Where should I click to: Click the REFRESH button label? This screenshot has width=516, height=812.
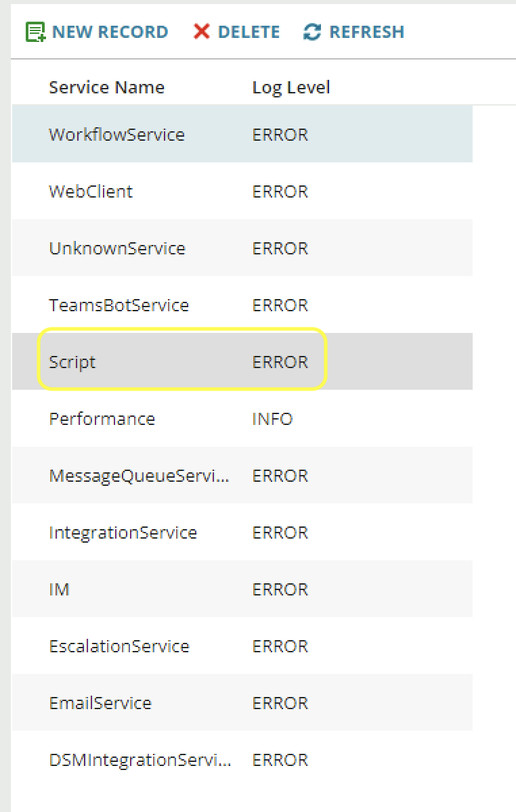pyautogui.click(x=366, y=32)
